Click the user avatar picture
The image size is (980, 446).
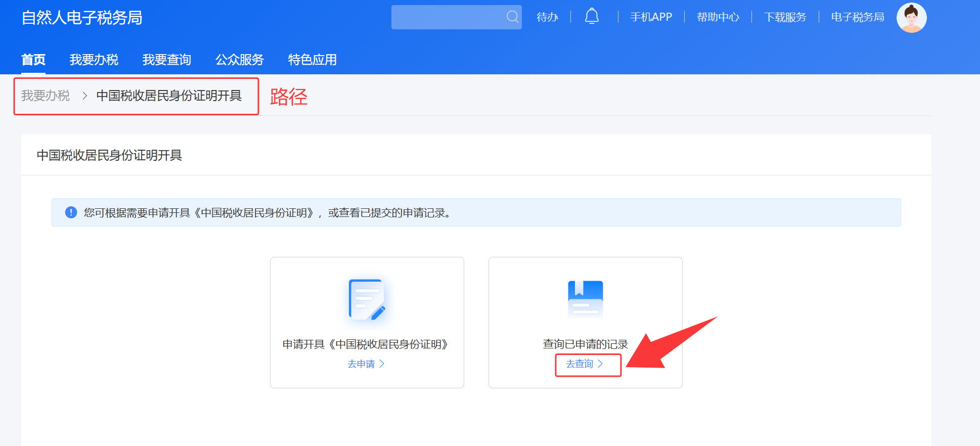[x=911, y=18]
